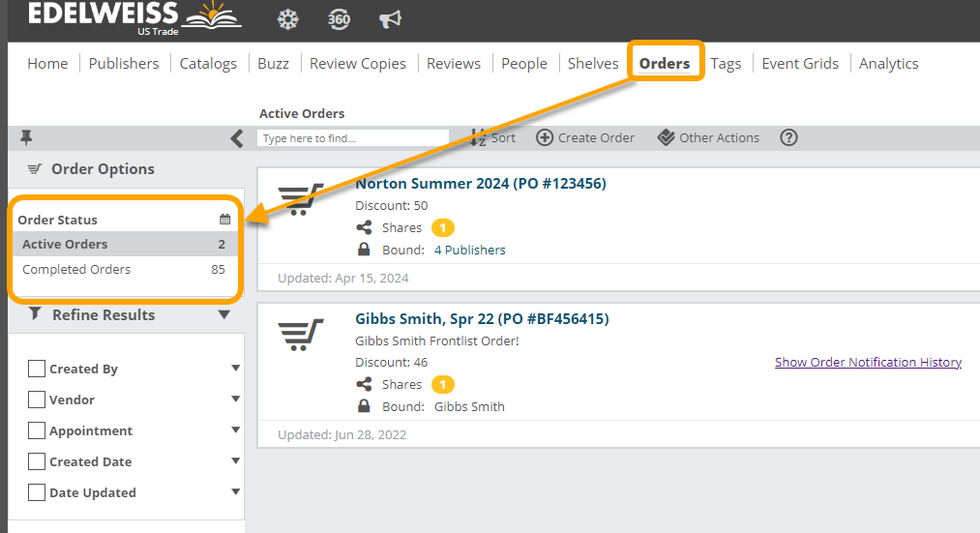Click cart icon for Gibbs Smith order

coord(301,335)
